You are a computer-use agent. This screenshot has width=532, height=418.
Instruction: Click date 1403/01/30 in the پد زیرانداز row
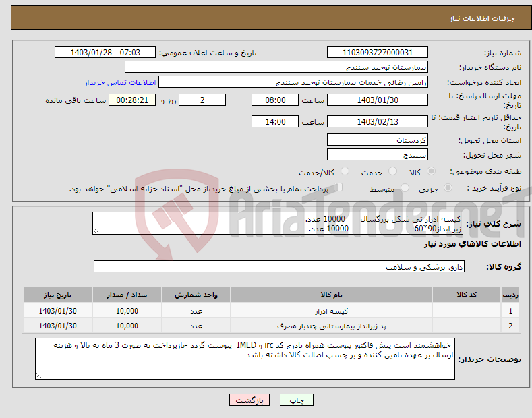[57, 326]
